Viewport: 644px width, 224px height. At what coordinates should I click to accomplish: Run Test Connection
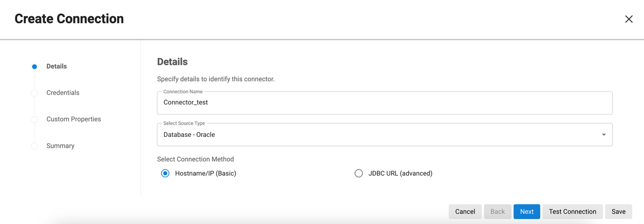[573, 212]
